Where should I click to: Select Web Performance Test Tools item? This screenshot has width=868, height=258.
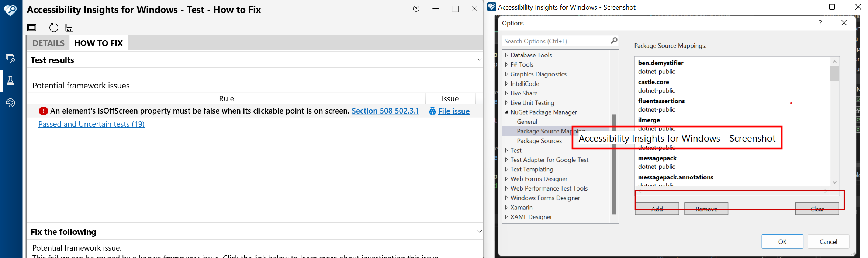(549, 189)
